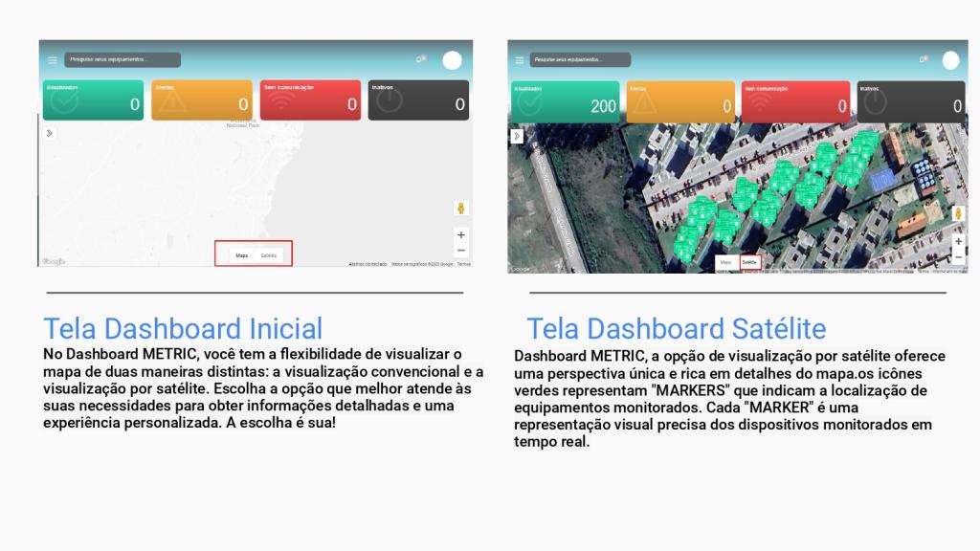
Task: Open user avatar in the satellite dashboard
Action: [x=950, y=60]
